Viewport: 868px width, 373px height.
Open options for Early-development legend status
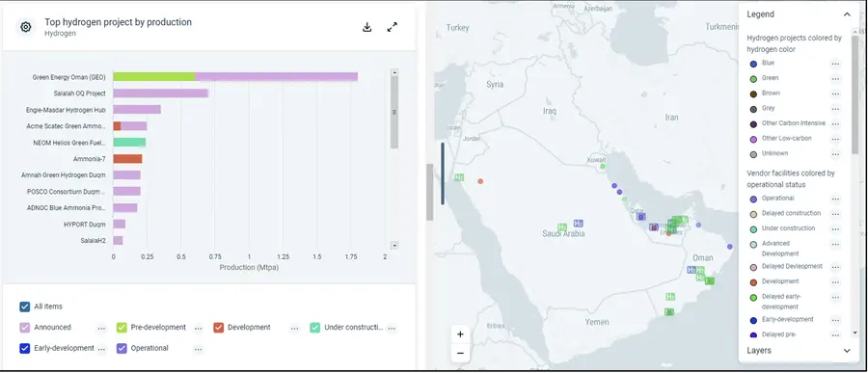click(x=835, y=320)
